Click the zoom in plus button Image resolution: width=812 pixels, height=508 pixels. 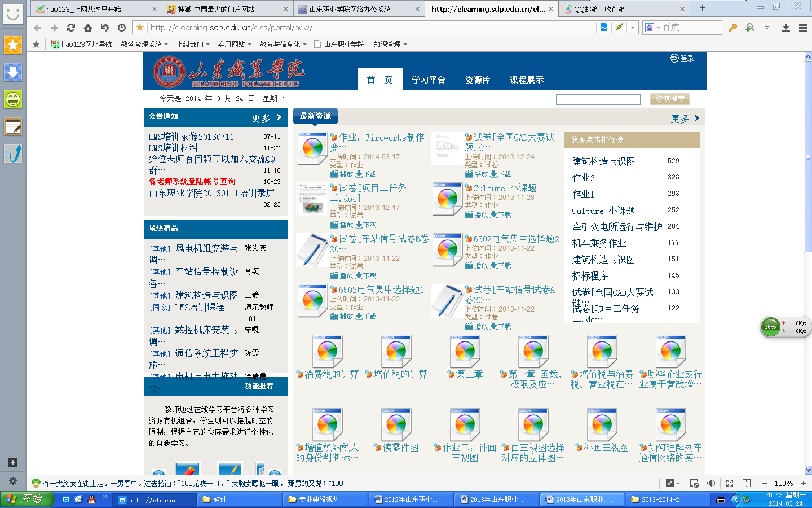tap(804, 483)
